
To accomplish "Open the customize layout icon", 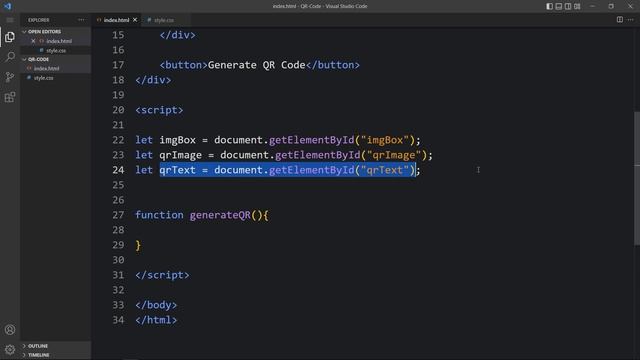I will coord(577,6).
